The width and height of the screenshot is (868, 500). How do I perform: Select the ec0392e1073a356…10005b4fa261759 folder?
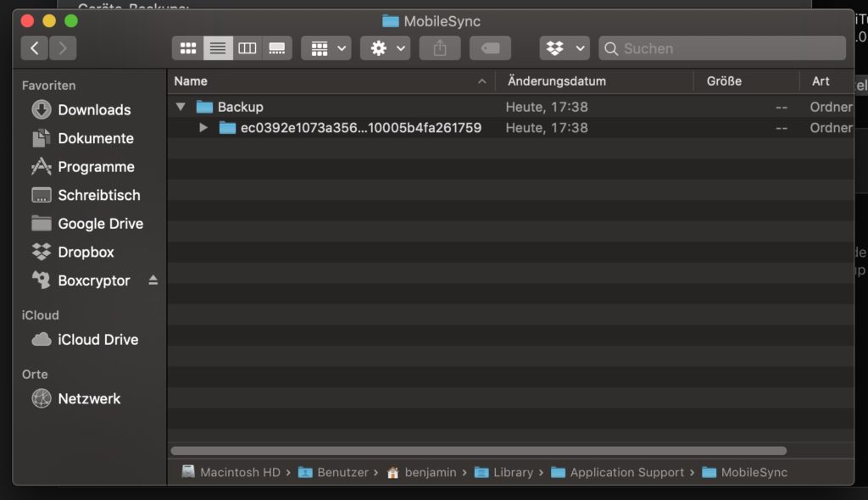(510, 127)
